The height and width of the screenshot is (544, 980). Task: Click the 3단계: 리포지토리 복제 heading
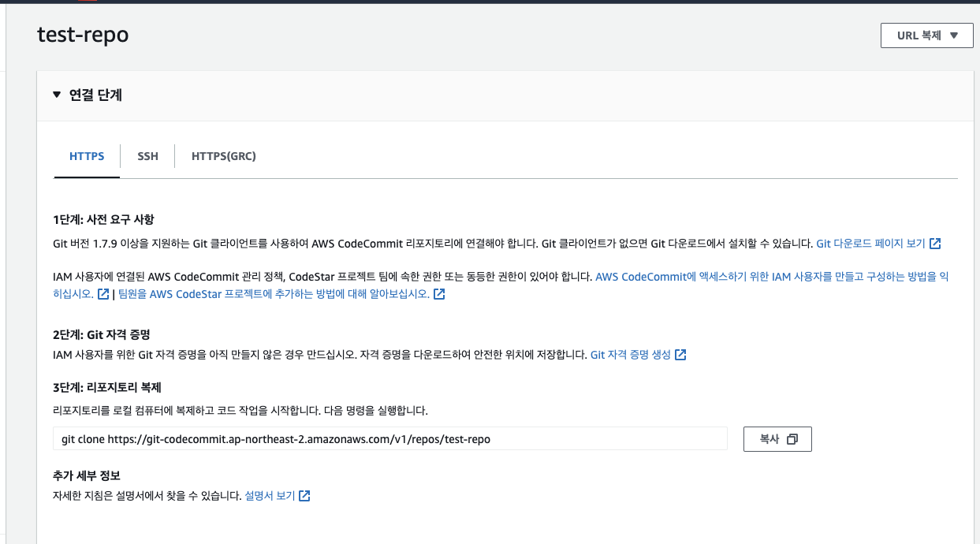(107, 387)
